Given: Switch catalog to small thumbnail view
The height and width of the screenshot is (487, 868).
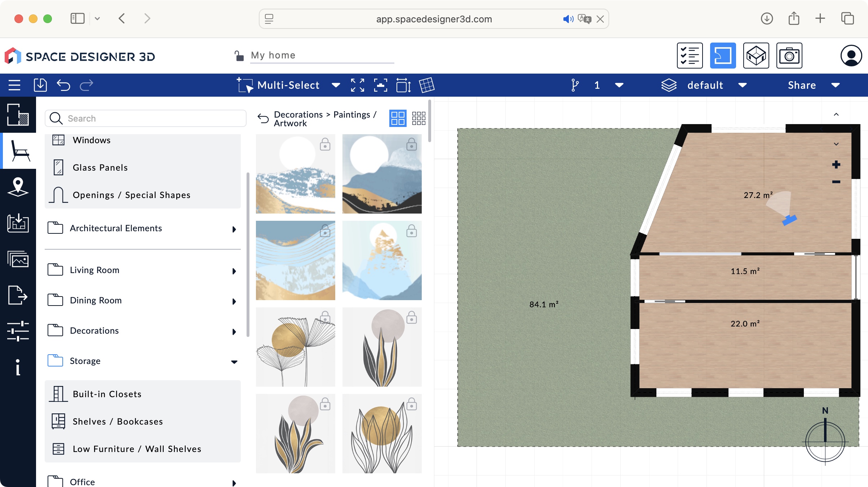Looking at the screenshot, I should 418,118.
